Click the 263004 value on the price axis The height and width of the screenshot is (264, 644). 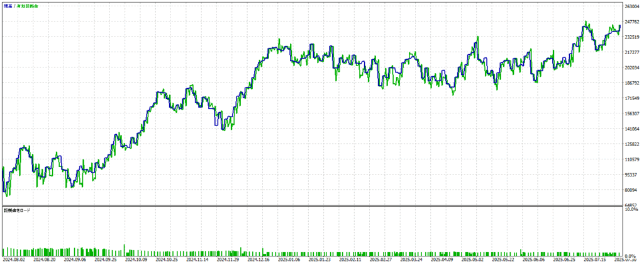[x=631, y=7]
